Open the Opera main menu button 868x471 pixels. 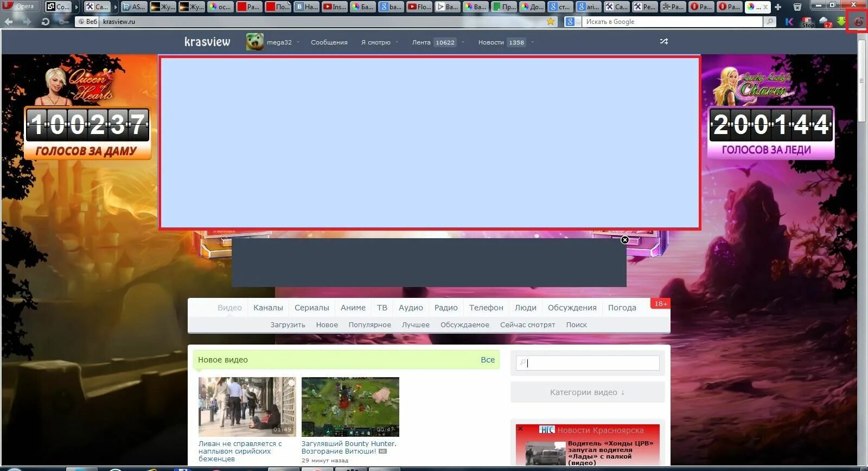click(20, 6)
